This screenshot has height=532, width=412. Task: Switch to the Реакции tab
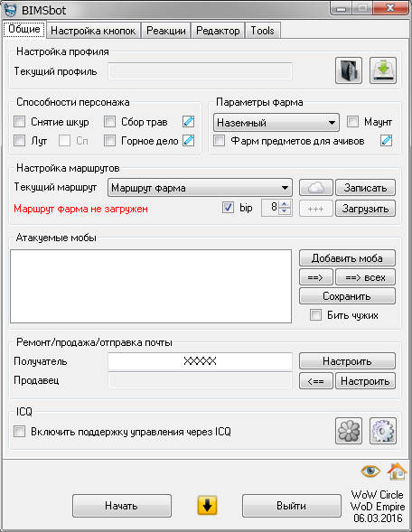(x=166, y=31)
